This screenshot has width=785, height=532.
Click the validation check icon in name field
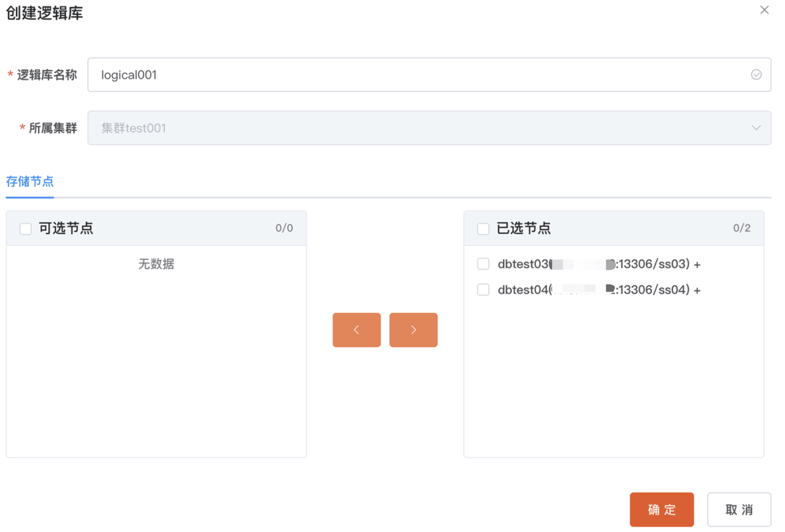click(x=756, y=75)
